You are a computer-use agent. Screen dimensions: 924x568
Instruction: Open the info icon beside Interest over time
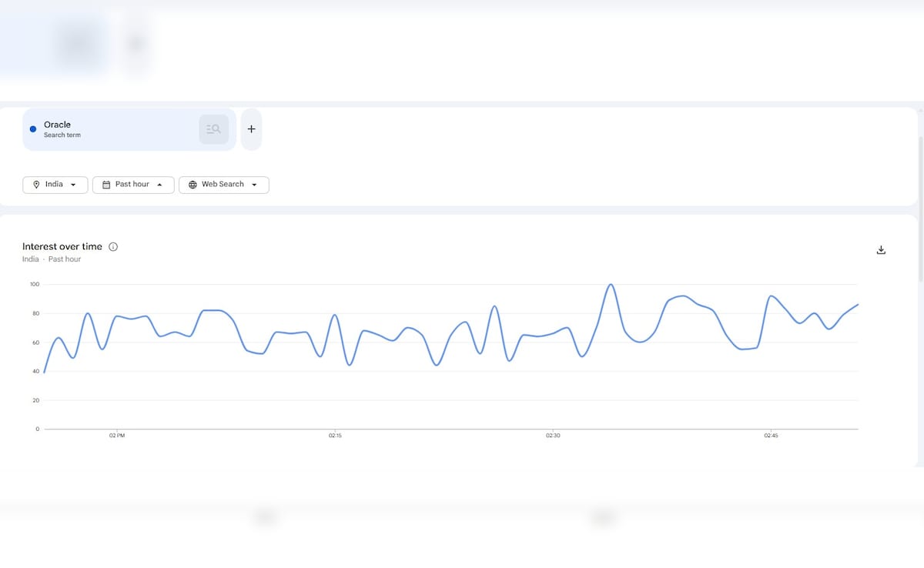click(x=113, y=247)
